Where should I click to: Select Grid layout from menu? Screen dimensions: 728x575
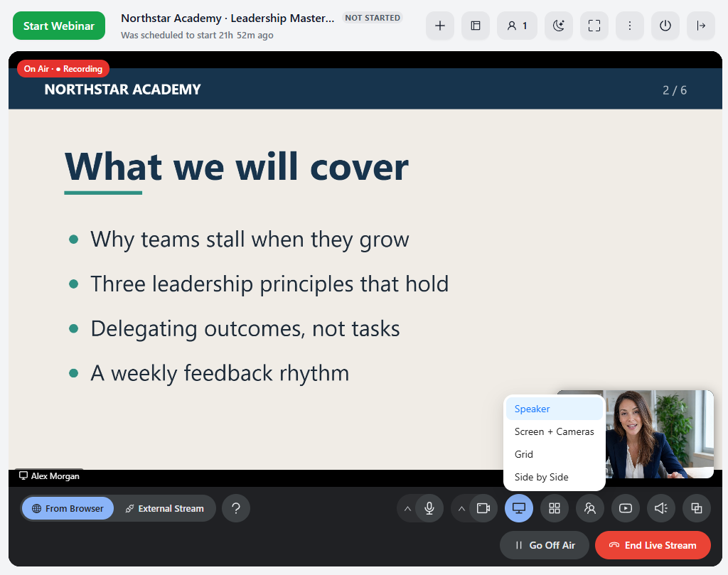[x=555, y=454]
